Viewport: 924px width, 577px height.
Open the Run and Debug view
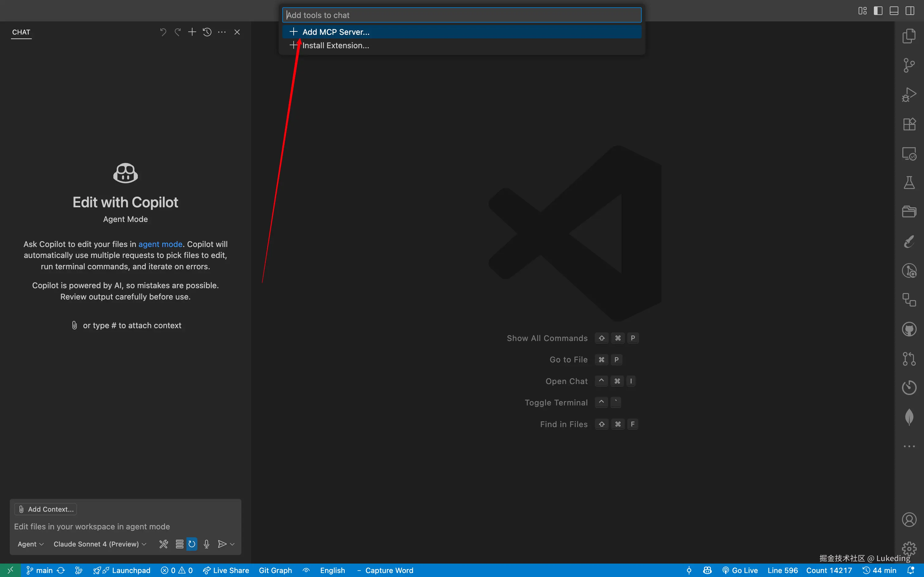pos(909,95)
